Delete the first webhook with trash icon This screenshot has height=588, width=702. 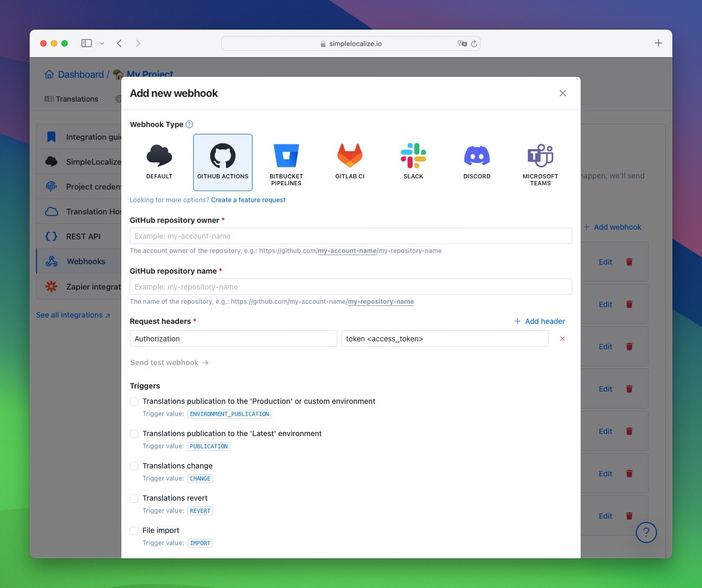629,262
